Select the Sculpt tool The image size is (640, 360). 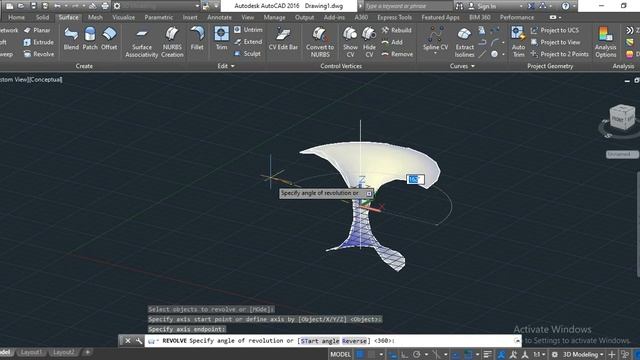tap(247, 53)
